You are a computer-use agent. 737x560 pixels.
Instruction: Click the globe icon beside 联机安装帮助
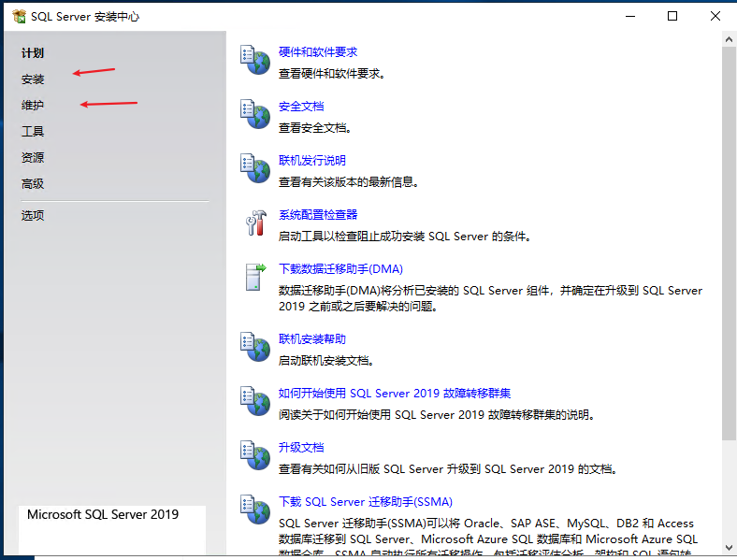click(255, 347)
